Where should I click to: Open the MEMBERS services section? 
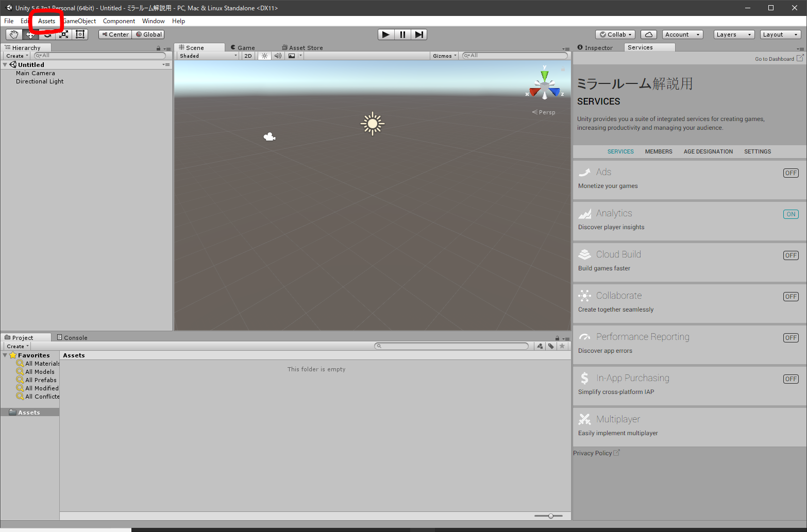coord(659,151)
